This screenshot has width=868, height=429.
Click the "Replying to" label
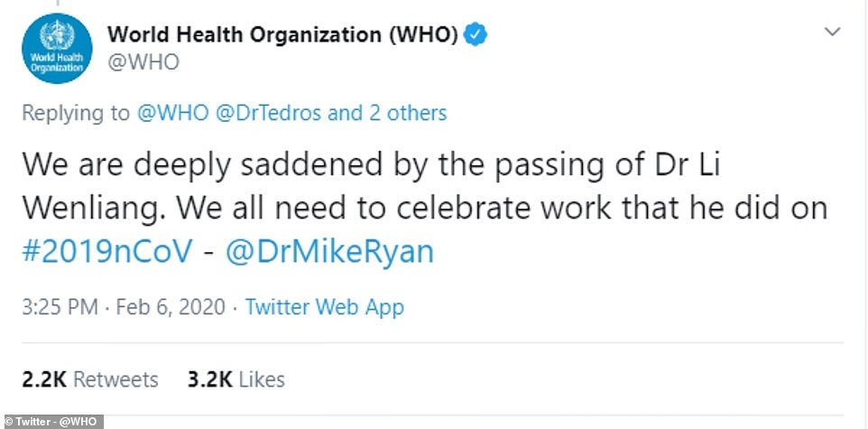(x=76, y=114)
